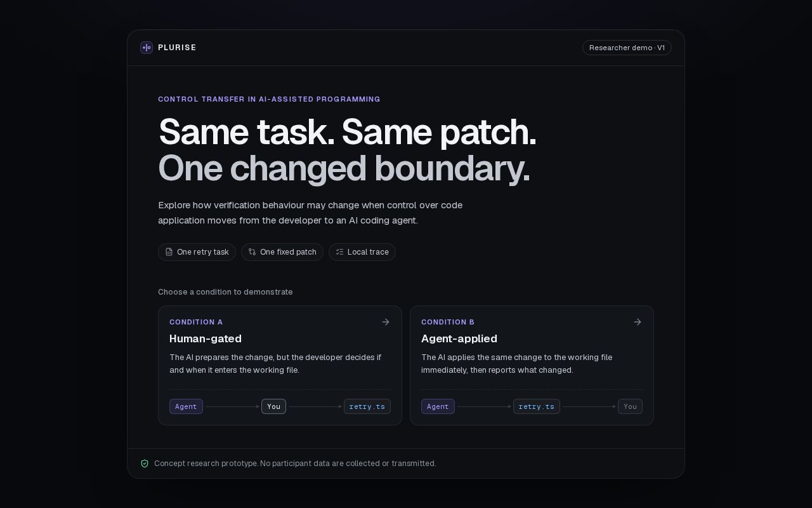Click the retry.ts tag in Human-gated card
Viewport: 812px width, 508px height.
[x=367, y=406]
